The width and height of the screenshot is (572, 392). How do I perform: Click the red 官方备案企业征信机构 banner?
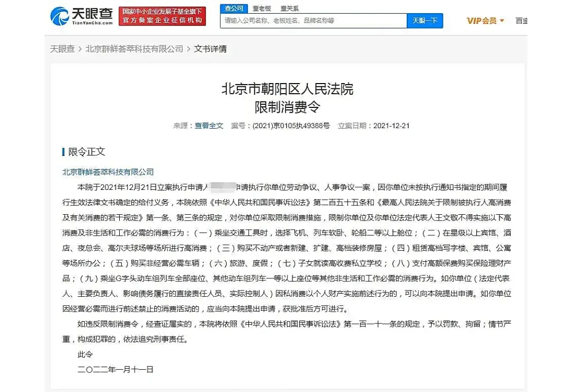pyautogui.click(x=162, y=16)
